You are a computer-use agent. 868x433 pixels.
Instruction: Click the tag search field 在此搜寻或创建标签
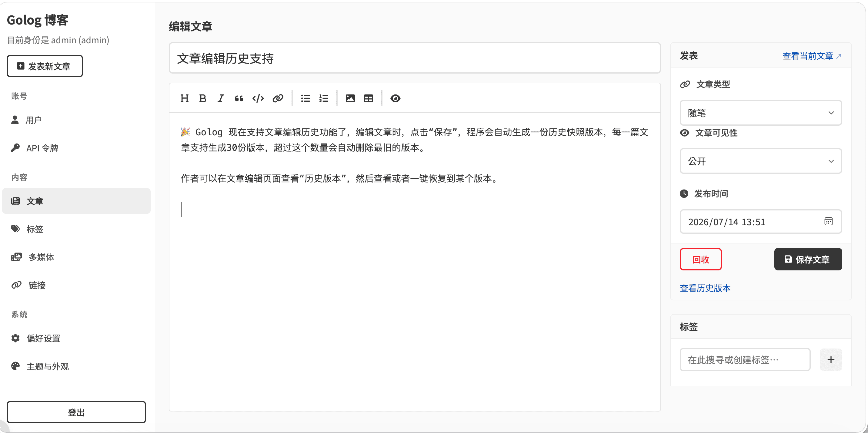pyautogui.click(x=745, y=360)
